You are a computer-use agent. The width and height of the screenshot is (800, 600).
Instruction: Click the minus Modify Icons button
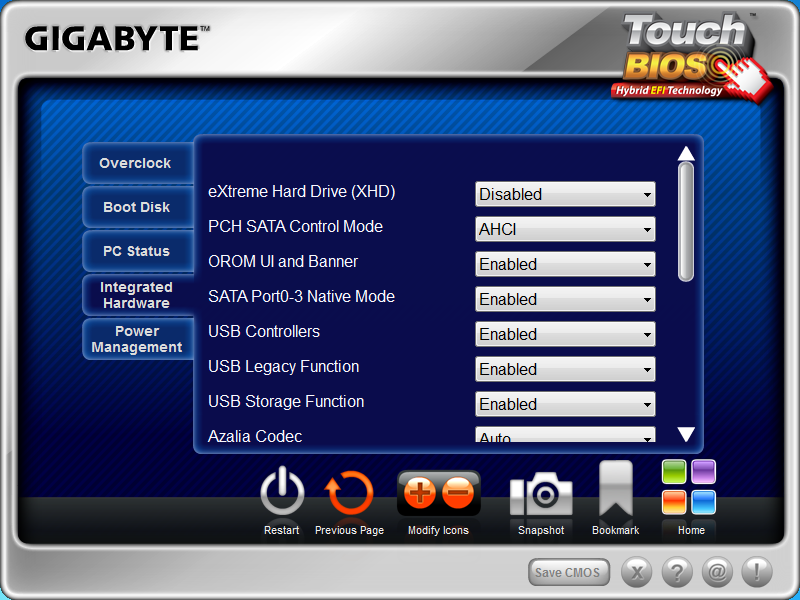click(458, 492)
